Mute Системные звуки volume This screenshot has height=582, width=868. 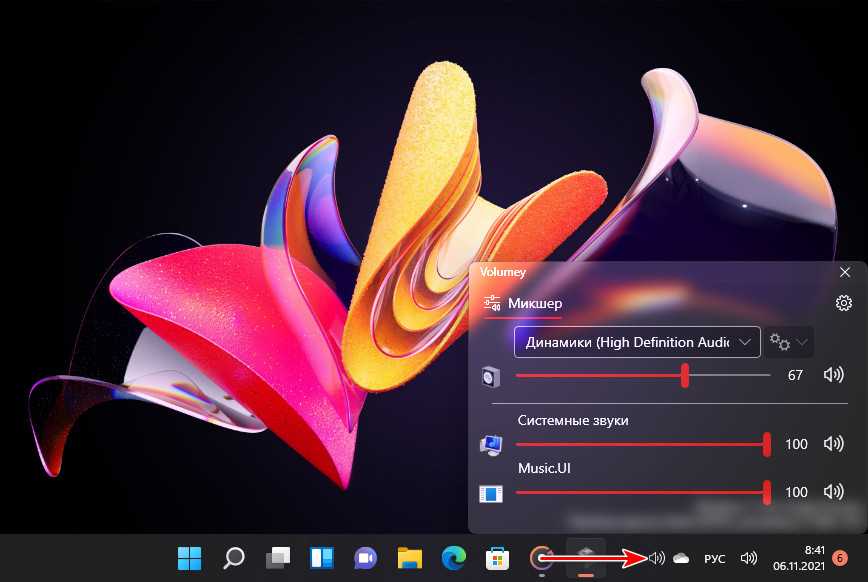pyautogui.click(x=833, y=444)
